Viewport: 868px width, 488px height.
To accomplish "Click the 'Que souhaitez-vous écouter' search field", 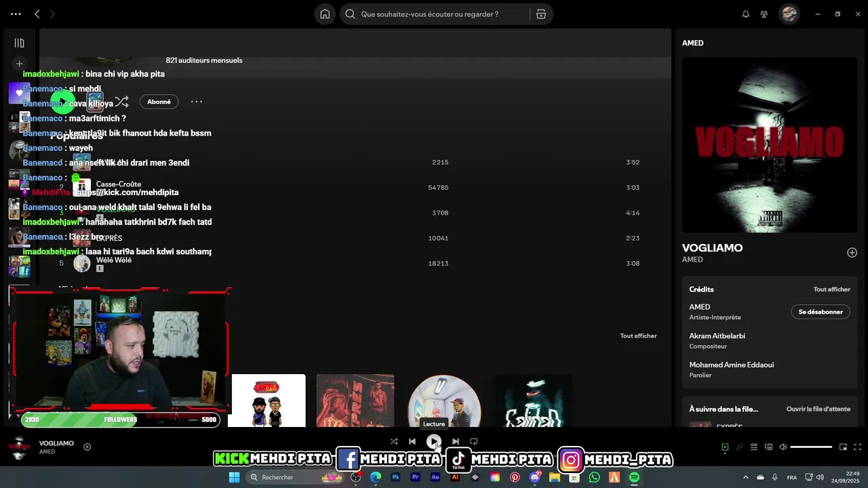I will [434, 14].
